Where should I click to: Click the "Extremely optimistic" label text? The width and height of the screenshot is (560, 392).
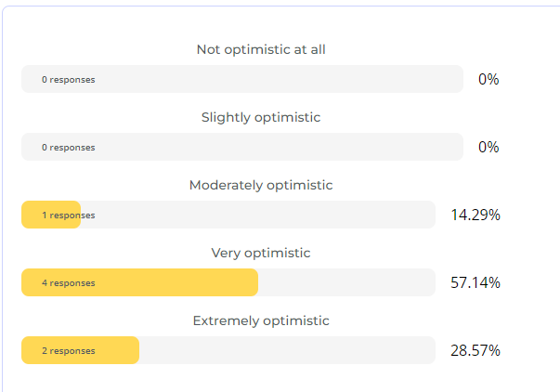[261, 320]
